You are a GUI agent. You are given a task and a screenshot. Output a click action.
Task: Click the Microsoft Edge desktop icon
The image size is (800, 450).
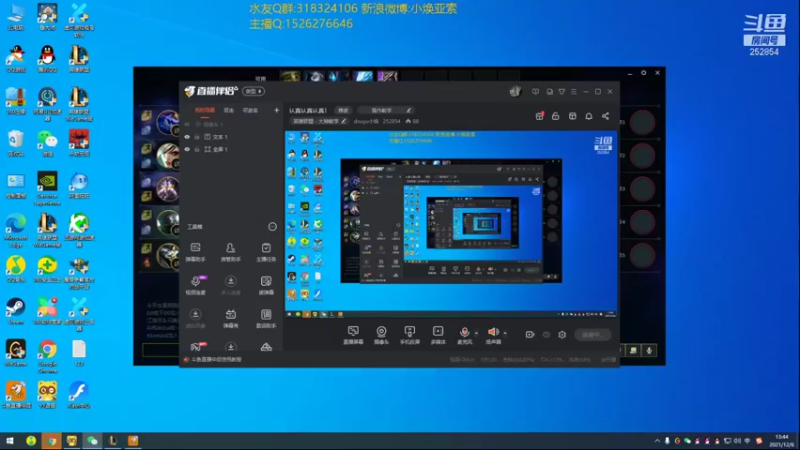click(16, 230)
